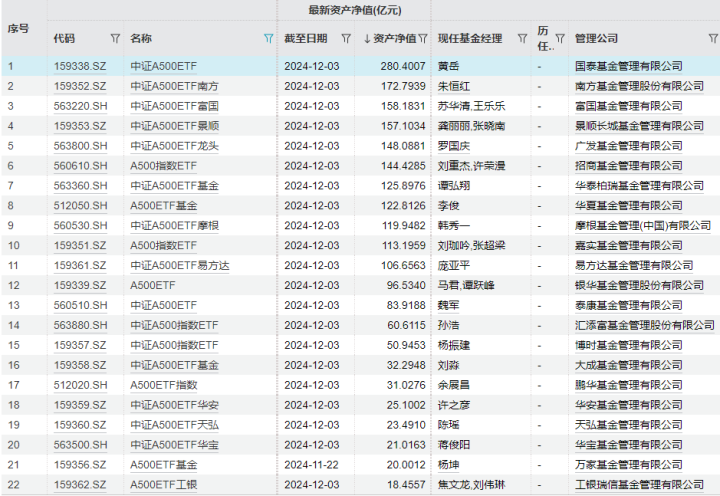Select fund name A500ETF指数
The width and height of the screenshot is (720, 496).
pyautogui.click(x=163, y=385)
